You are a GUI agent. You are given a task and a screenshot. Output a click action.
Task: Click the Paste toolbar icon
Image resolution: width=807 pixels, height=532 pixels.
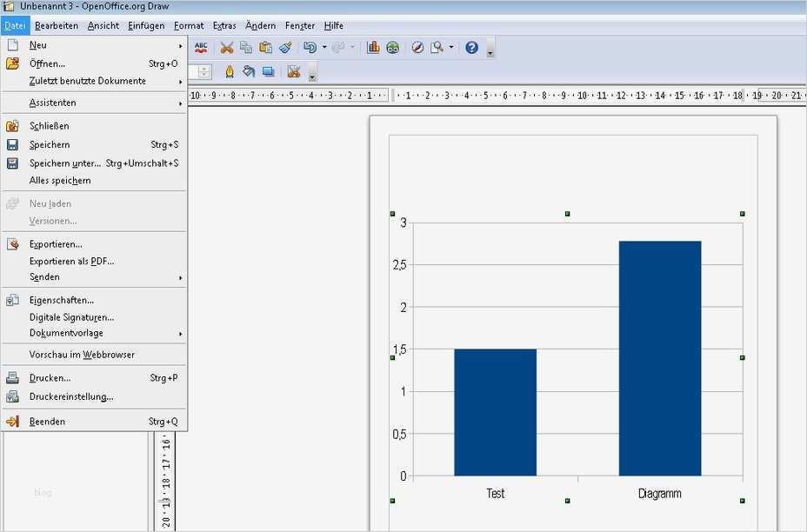(265, 47)
